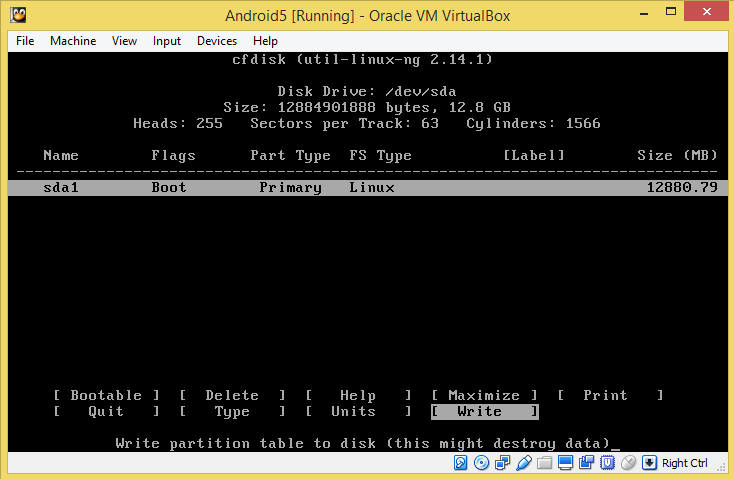The image size is (734, 479).
Task: Select the Quit option in cfdisk
Action: click(x=106, y=412)
